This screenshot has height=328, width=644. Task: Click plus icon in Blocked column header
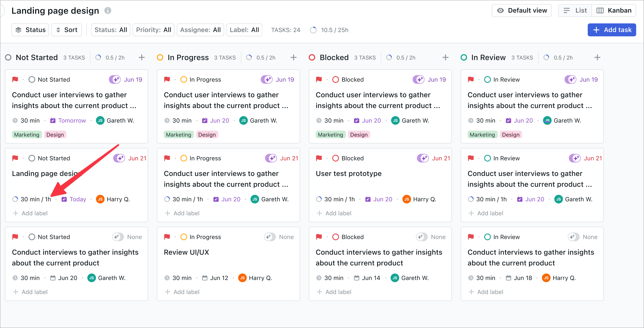pyautogui.click(x=445, y=58)
